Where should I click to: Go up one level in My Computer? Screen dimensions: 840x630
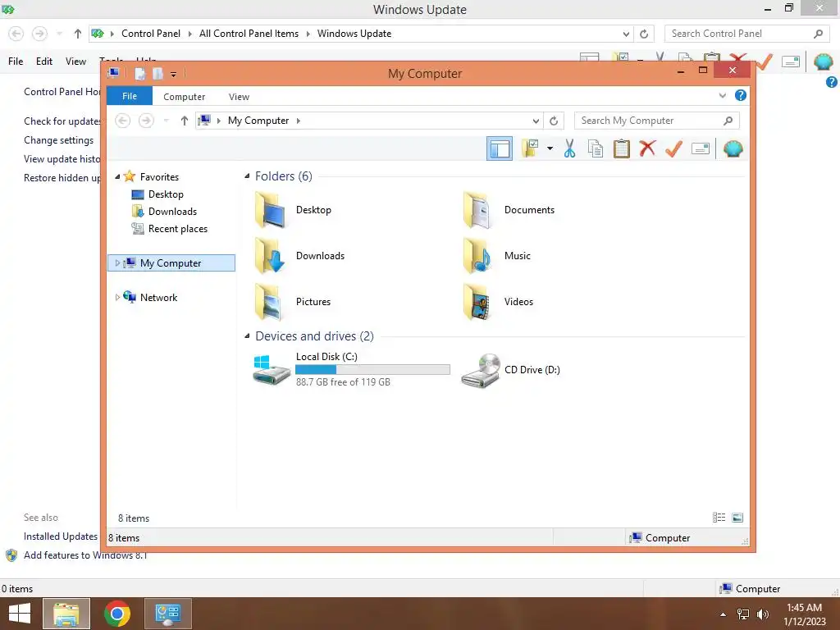[x=185, y=121]
